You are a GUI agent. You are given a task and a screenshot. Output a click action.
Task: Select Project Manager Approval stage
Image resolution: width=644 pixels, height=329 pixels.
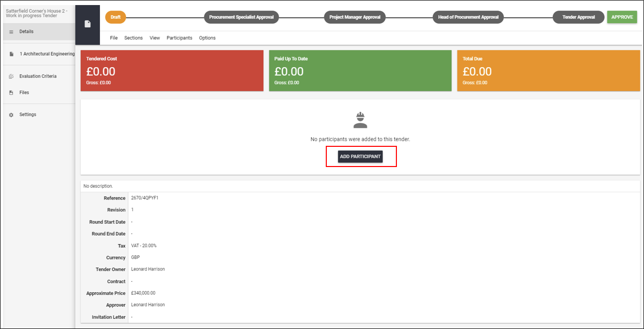click(x=355, y=17)
